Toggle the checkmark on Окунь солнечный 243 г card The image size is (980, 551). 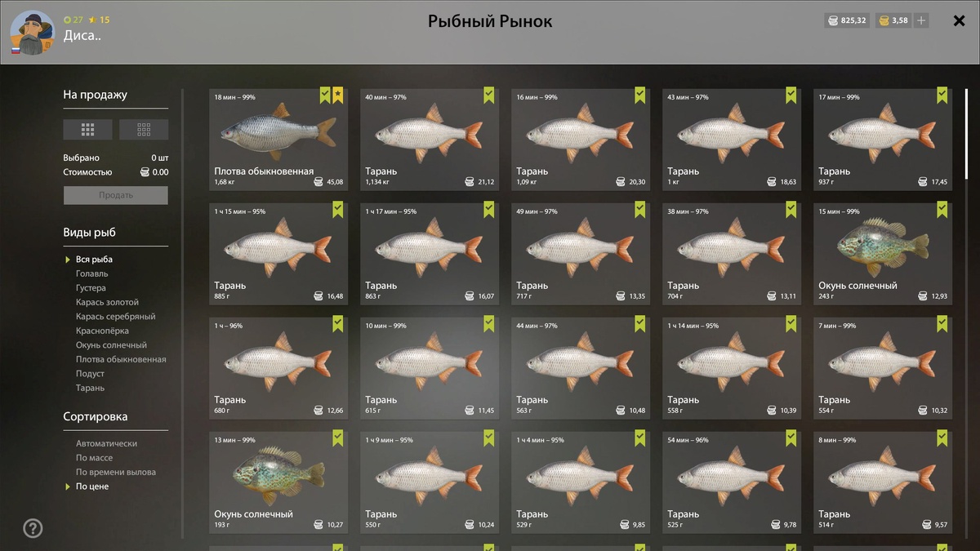(x=942, y=210)
